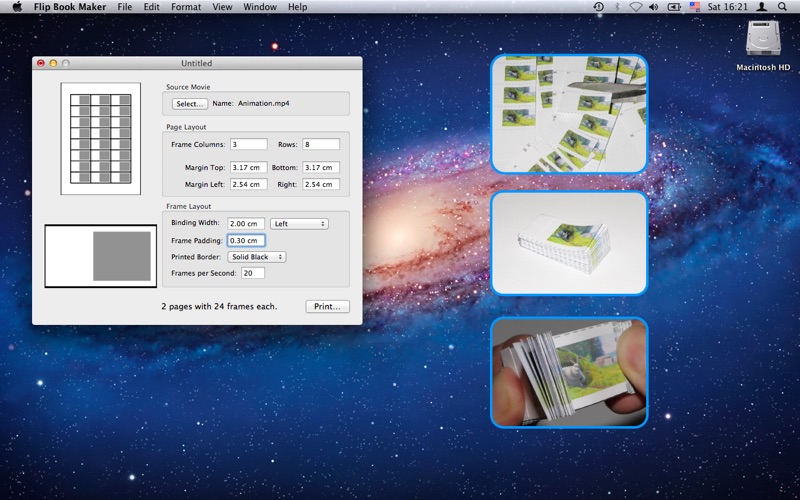Open the Format menu
This screenshot has height=500, width=800.
[186, 7]
